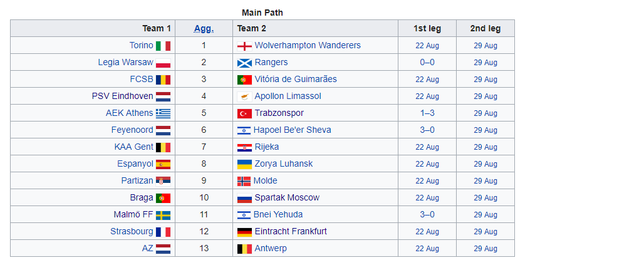Open Feyenoord's 3–0 first leg result
The height and width of the screenshot is (270, 644).
427,130
